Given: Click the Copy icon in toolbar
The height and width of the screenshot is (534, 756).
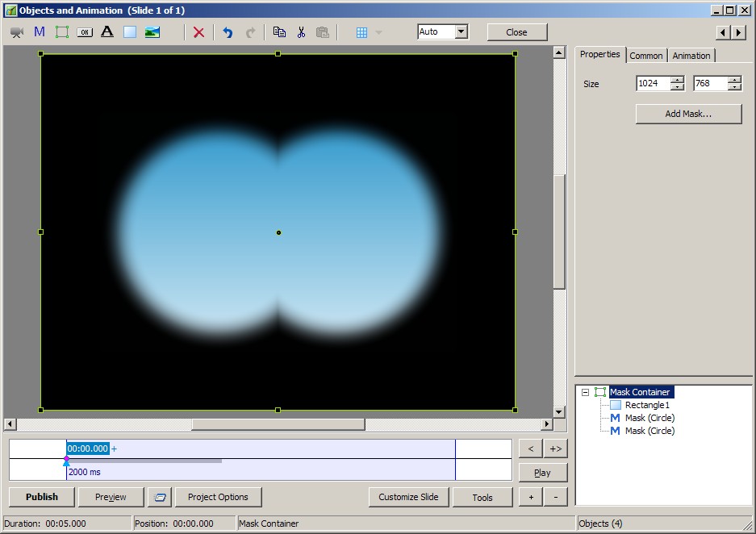Looking at the screenshot, I should tap(279, 32).
